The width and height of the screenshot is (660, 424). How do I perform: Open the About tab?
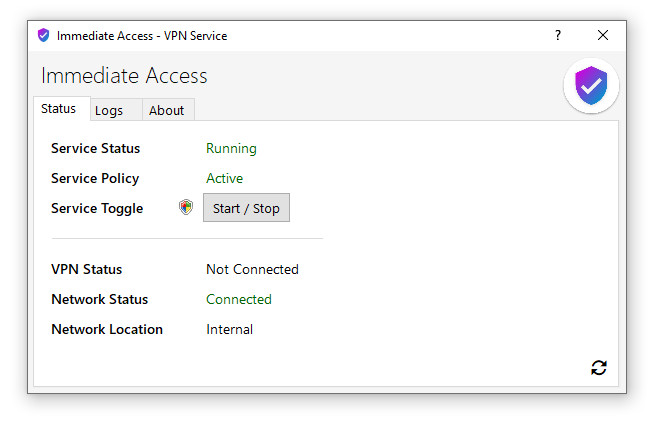point(166,110)
